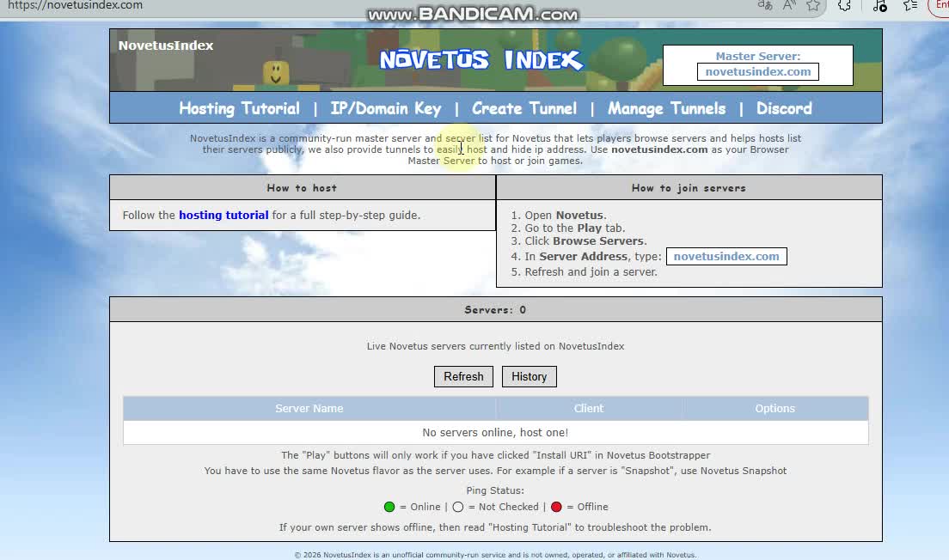
Task: Open the browser translate icon
Action: click(764, 5)
